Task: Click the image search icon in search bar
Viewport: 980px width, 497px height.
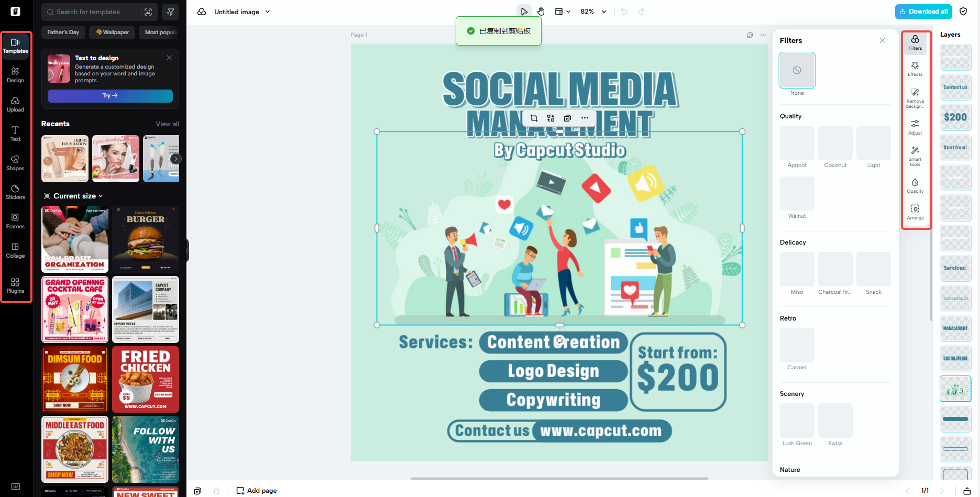Action: pos(148,12)
